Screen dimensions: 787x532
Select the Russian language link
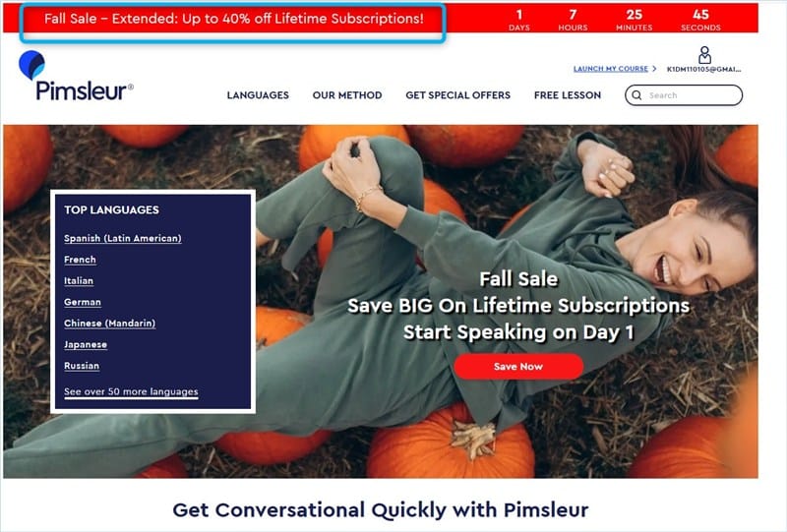pyautogui.click(x=82, y=366)
